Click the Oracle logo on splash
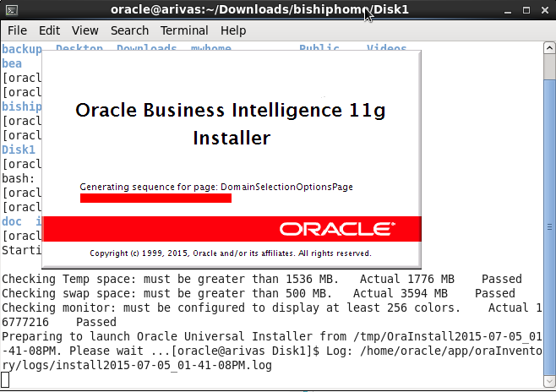Image resolution: width=556 pixels, height=392 pixels. coord(337,229)
